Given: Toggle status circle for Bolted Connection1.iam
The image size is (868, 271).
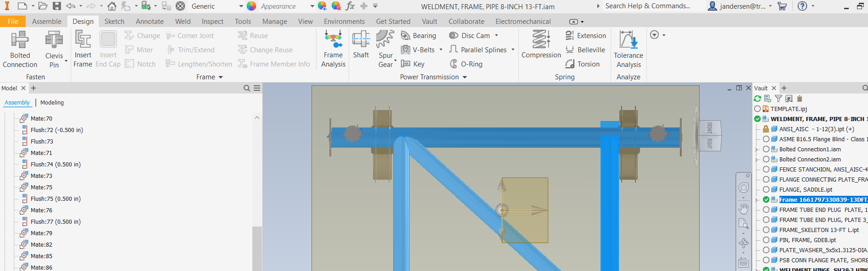Looking at the screenshot, I should (766, 149).
